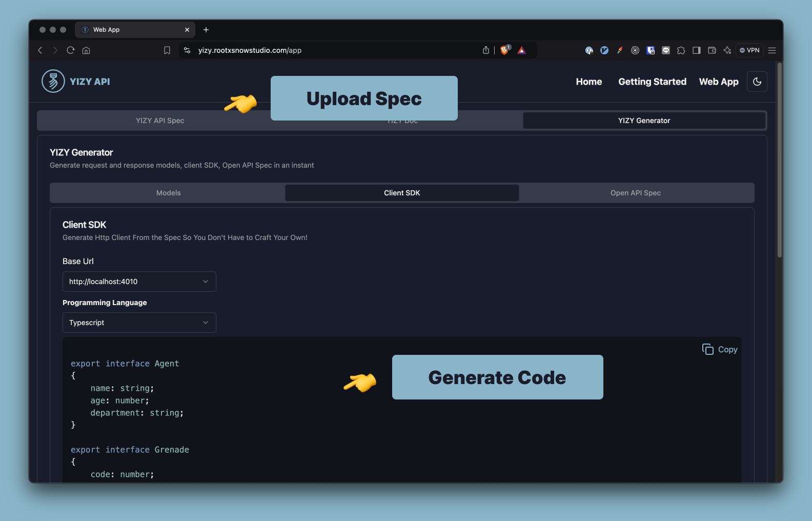This screenshot has width=812, height=521.
Task: Click the 'department: string;' code line
Action: [137, 413]
